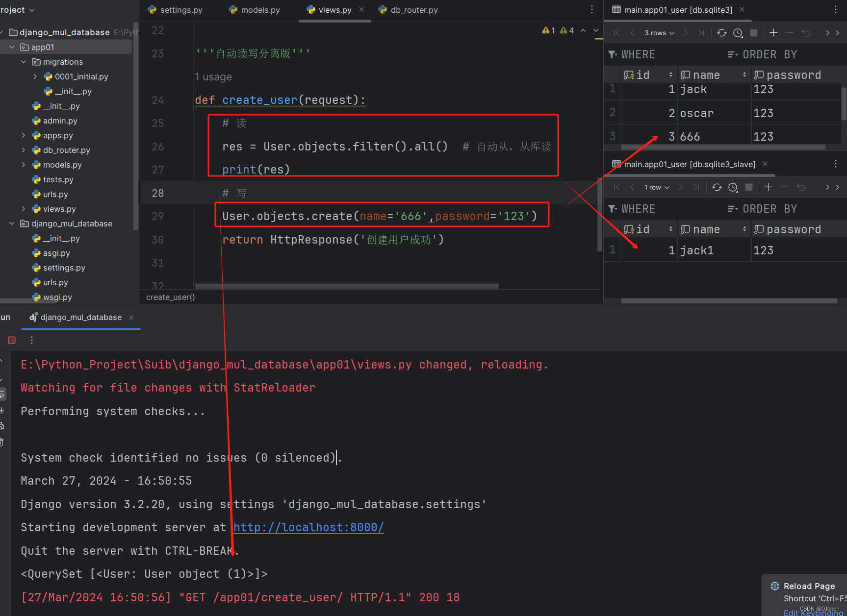This screenshot has width=847, height=616.
Task: Click the warnings count indicator in editor
Action: click(558, 30)
